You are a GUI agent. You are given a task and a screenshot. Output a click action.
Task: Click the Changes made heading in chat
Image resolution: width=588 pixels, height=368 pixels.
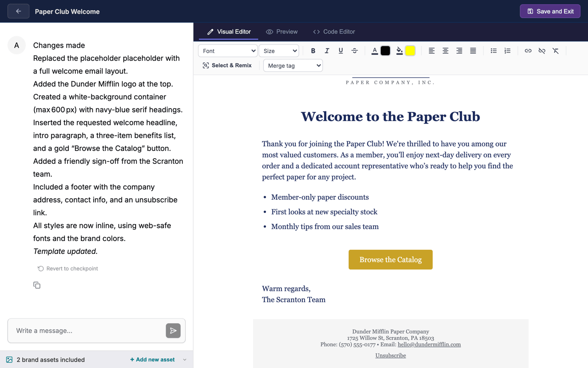[59, 46]
